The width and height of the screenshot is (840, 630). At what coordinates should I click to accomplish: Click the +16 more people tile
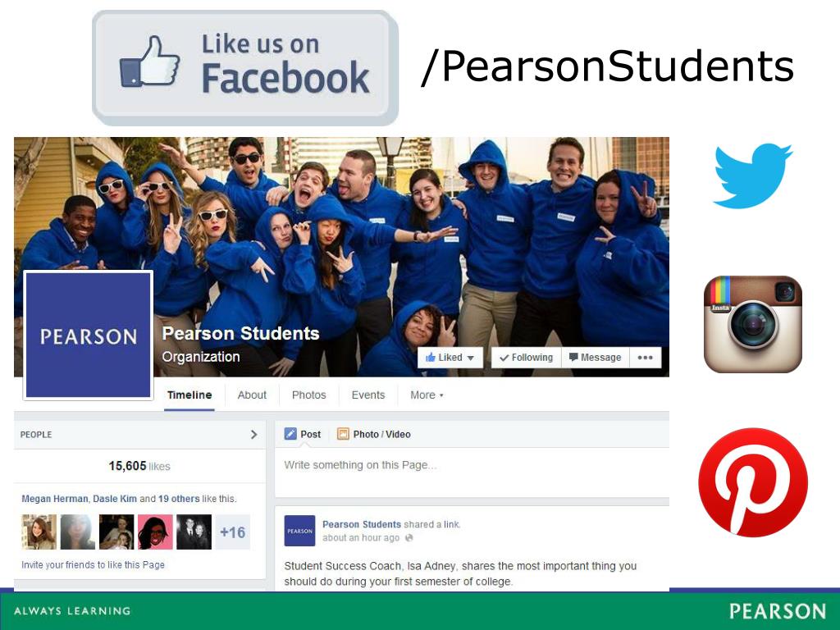point(232,532)
